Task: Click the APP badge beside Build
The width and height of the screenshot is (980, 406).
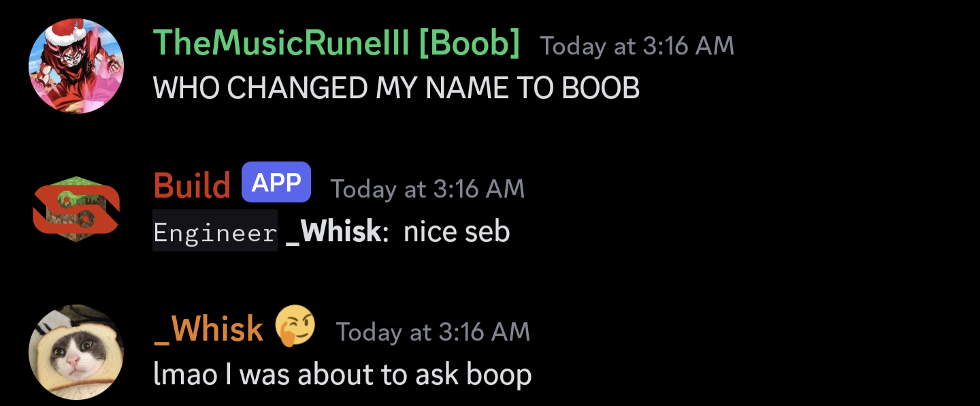Action: click(x=276, y=182)
